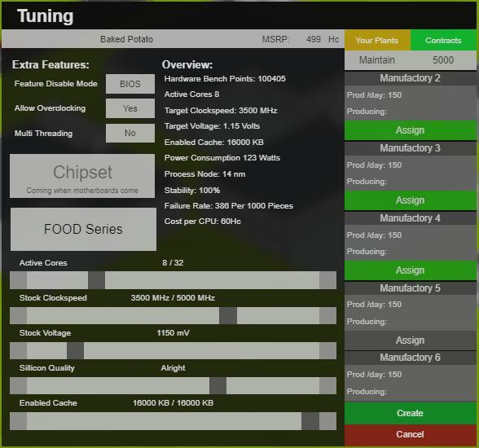Click the Sillicon Quality slider handle

[218, 385]
